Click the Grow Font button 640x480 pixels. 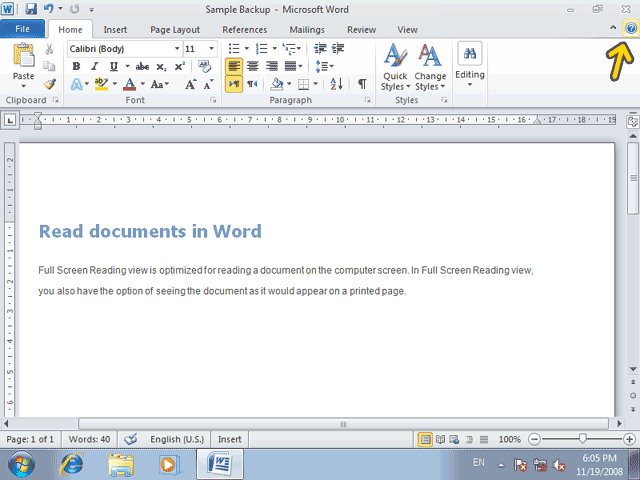(x=191, y=84)
